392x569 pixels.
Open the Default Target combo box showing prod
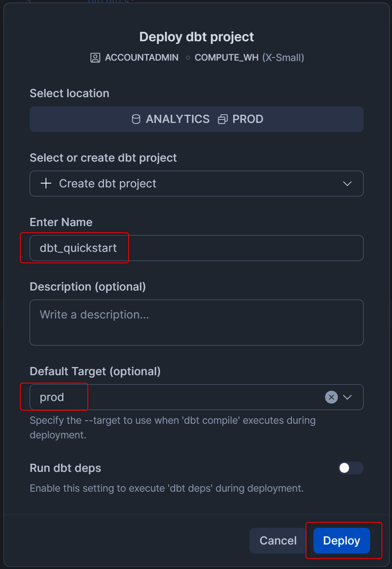172,397
